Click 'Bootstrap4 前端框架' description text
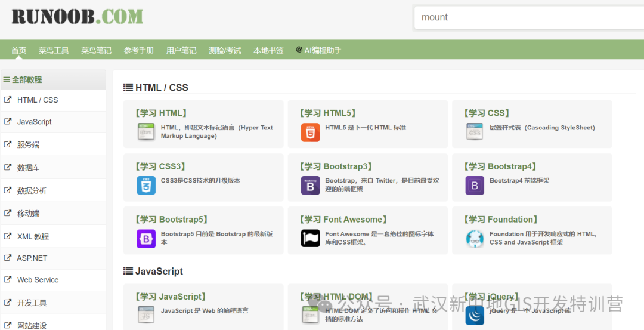 click(x=519, y=180)
